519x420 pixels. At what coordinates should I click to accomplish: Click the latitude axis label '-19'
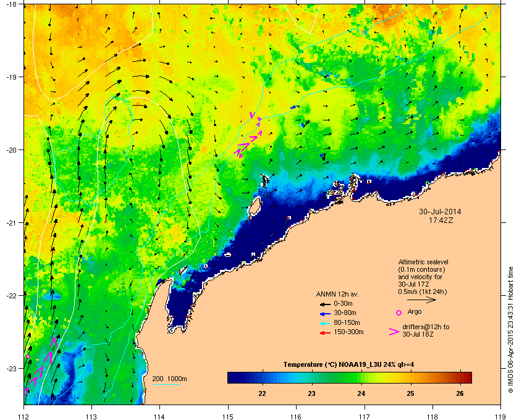click(11, 77)
